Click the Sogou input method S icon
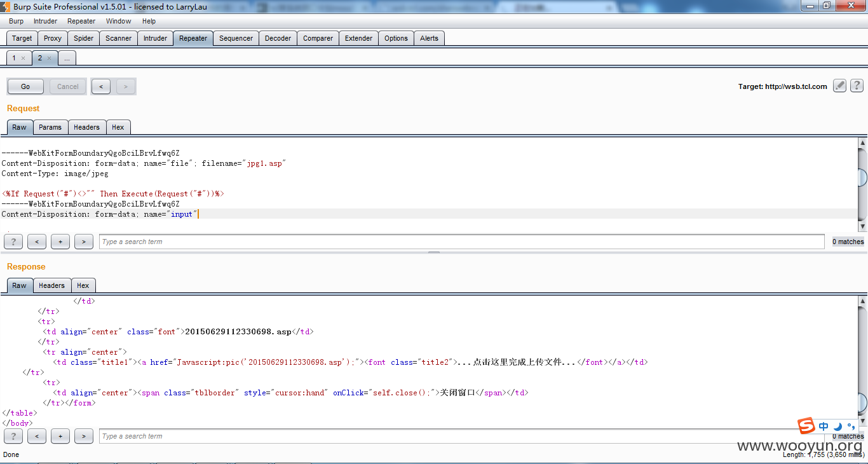 [x=806, y=426]
